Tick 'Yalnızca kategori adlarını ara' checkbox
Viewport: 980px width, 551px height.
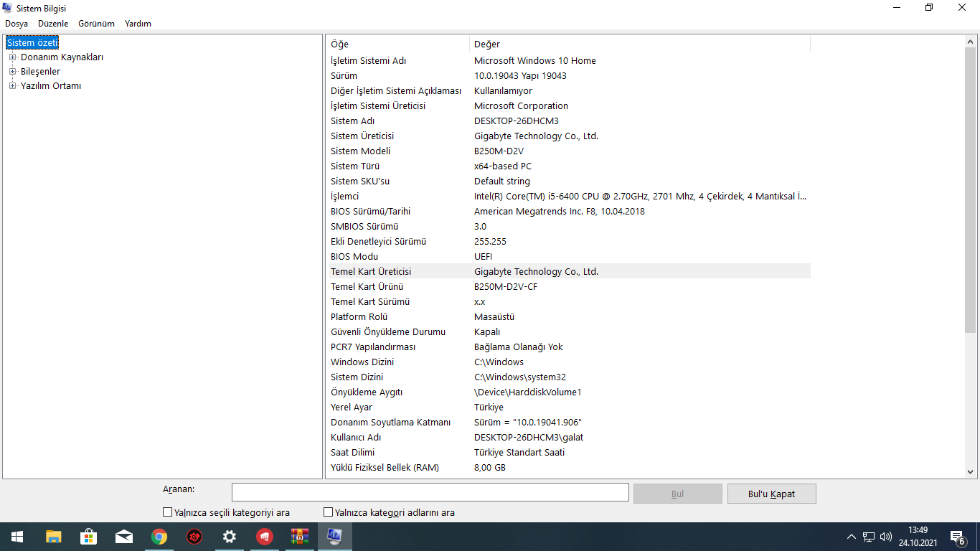329,512
